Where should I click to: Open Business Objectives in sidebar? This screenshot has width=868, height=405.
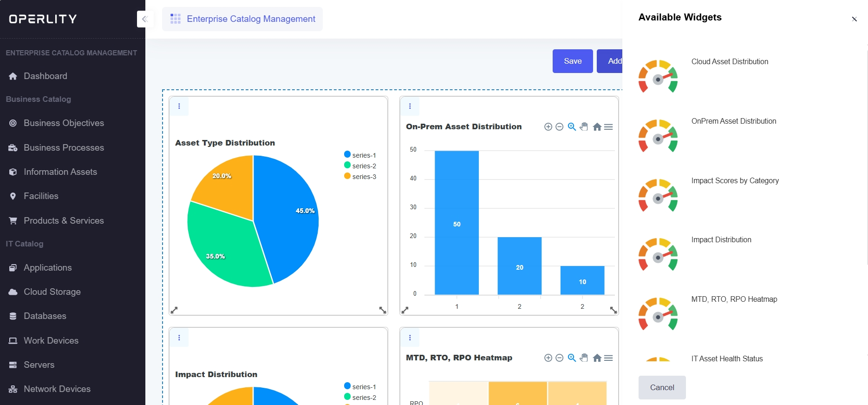64,123
